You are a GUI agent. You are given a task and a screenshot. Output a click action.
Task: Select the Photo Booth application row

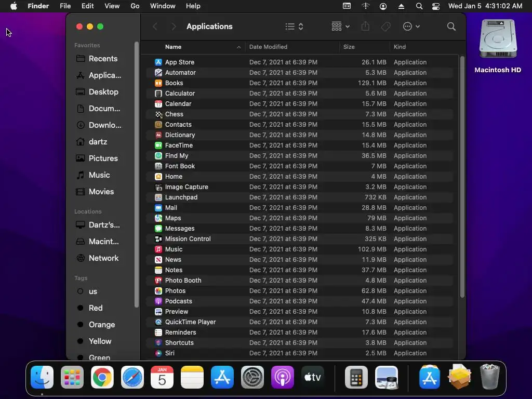(300, 281)
